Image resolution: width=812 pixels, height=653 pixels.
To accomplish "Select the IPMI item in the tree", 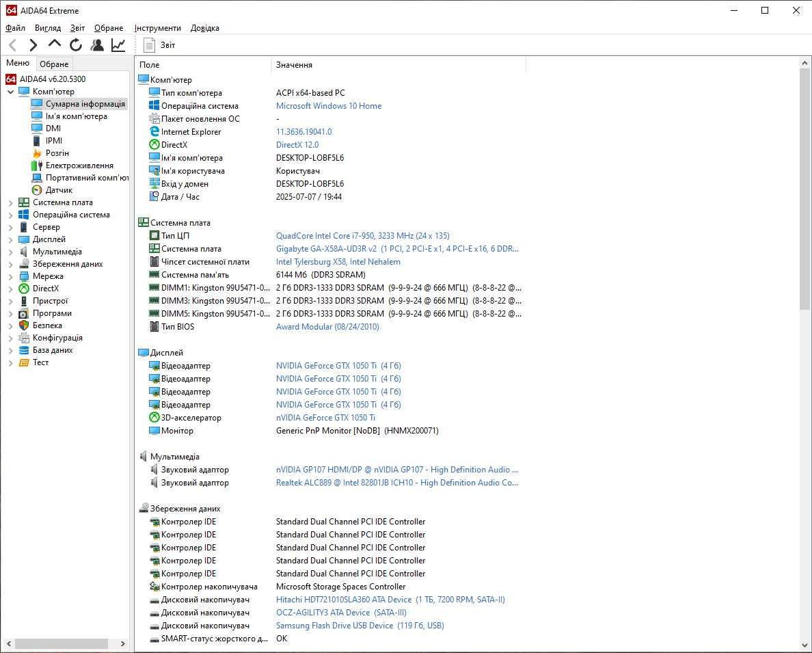I will click(54, 141).
